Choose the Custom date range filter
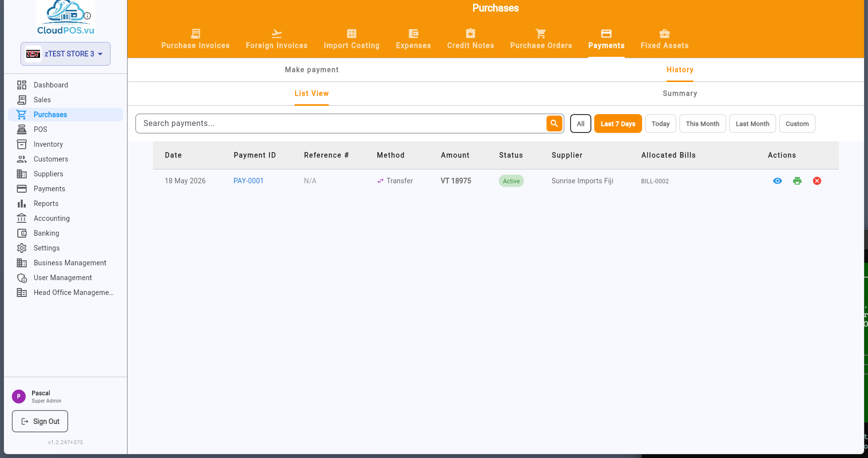The width and height of the screenshot is (868, 458). click(797, 124)
